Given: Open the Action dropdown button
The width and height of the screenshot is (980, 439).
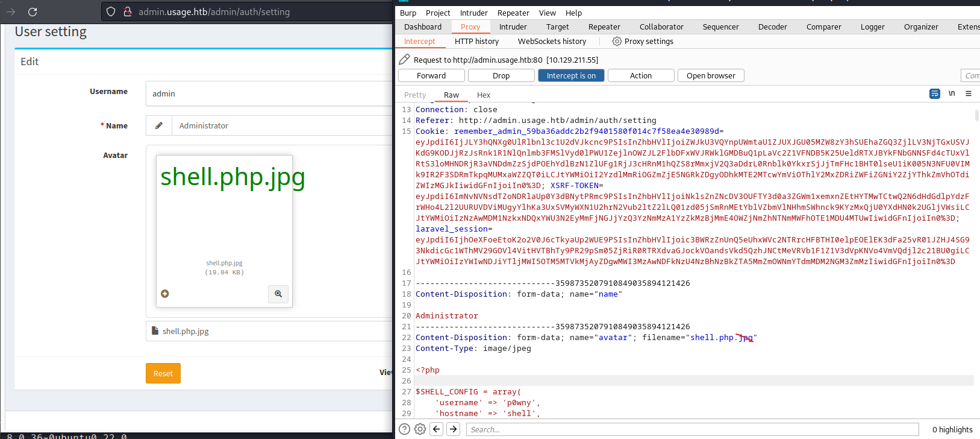Looking at the screenshot, I should [x=641, y=75].
